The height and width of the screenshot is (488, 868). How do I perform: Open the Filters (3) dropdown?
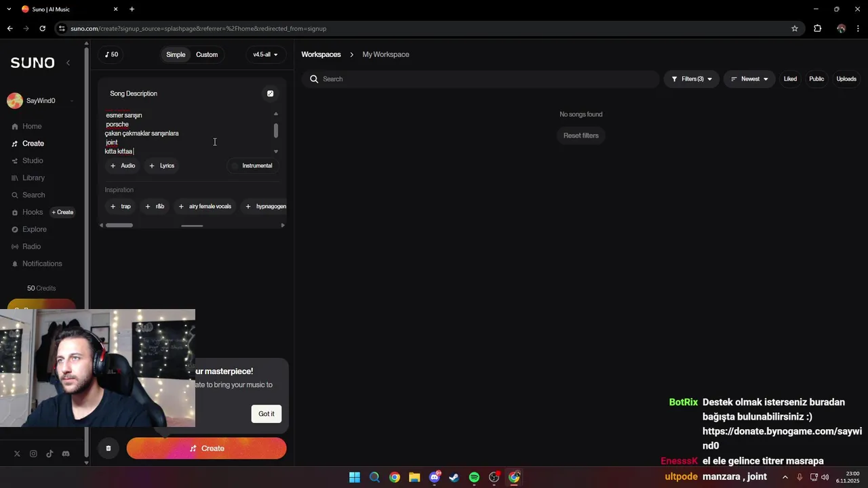click(x=692, y=79)
